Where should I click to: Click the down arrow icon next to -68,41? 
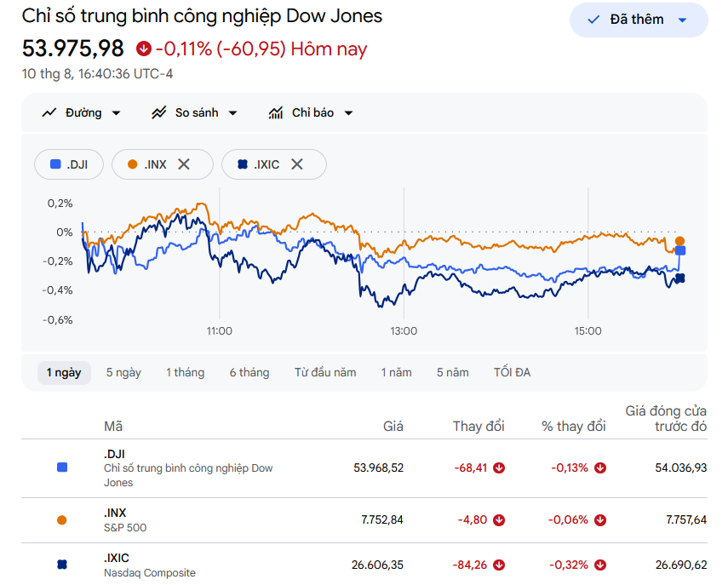click(499, 468)
